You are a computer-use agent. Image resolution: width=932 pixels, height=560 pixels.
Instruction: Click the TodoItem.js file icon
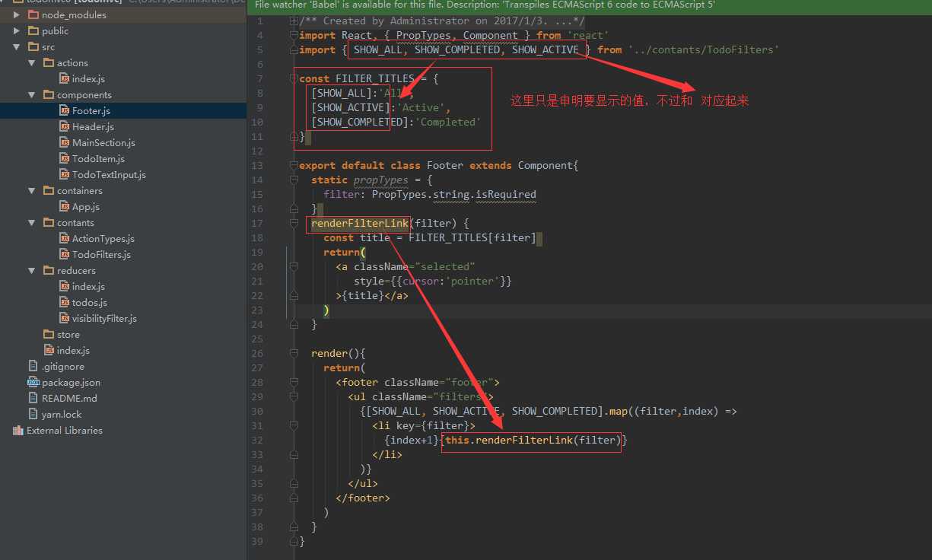(x=65, y=158)
